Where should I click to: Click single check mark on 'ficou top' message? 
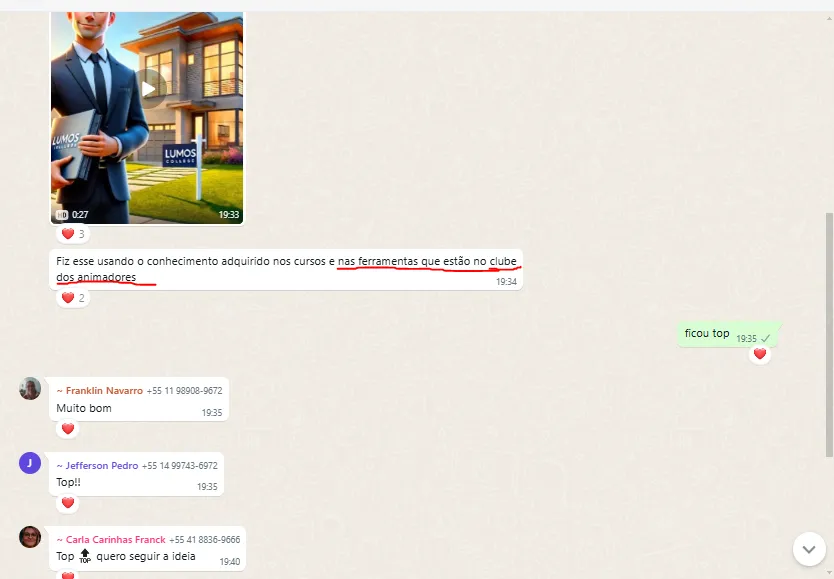pos(766,339)
